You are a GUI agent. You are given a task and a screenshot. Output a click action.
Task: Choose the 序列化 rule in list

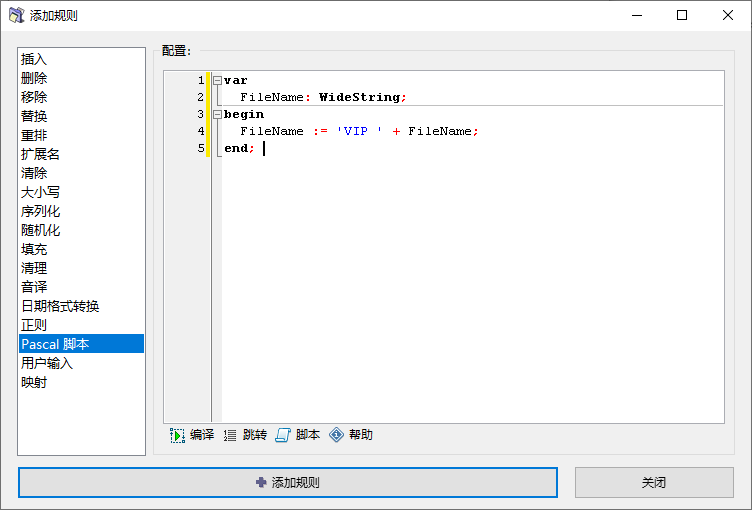[81, 211]
